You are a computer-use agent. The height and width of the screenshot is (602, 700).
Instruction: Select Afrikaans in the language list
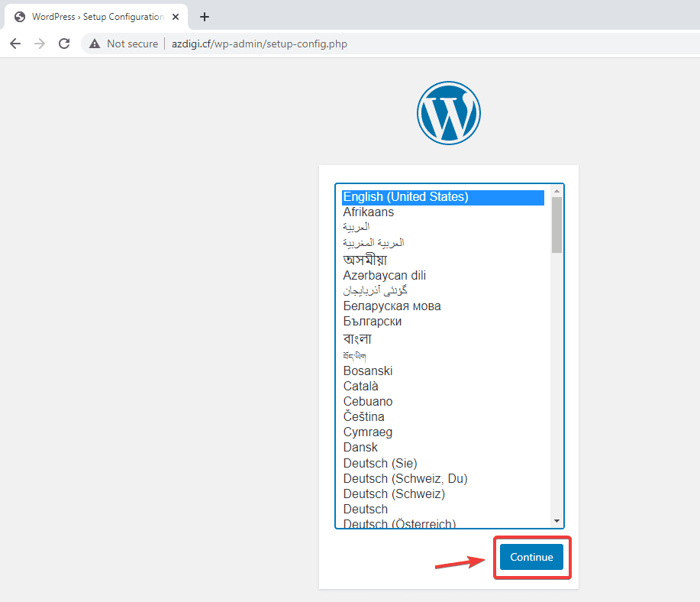coord(369,212)
